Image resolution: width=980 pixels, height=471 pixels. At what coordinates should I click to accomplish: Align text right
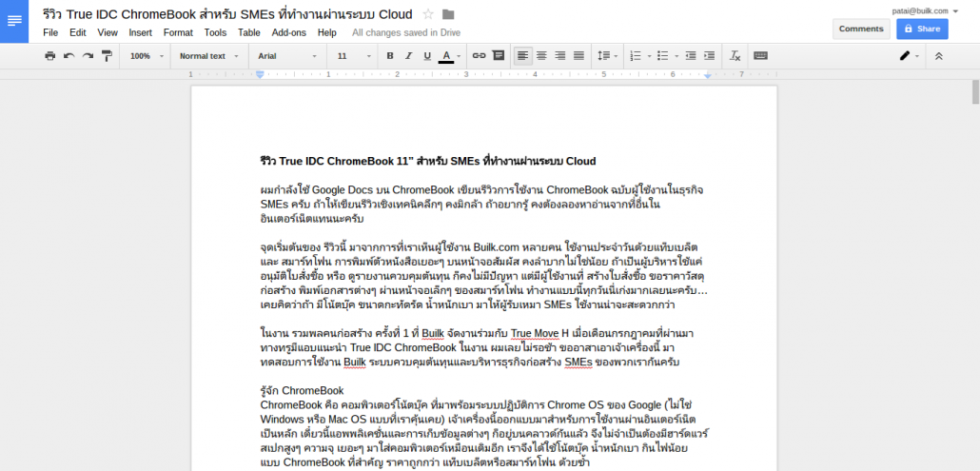pyautogui.click(x=560, y=56)
